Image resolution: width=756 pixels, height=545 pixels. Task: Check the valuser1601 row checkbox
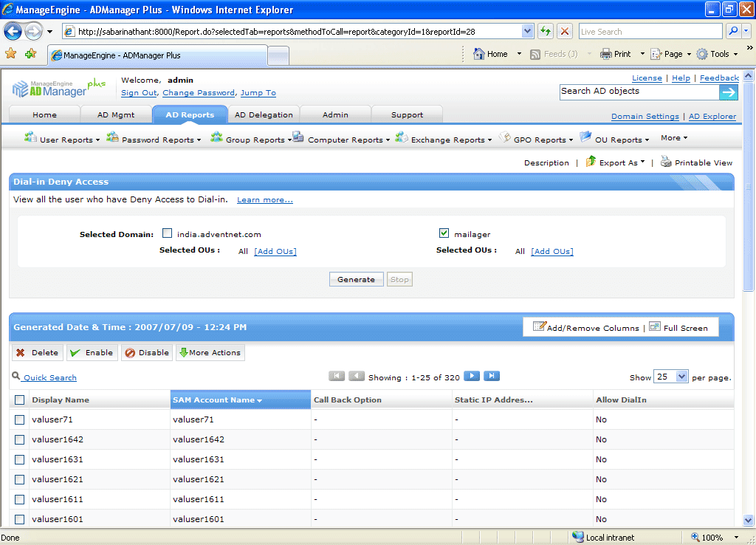pyautogui.click(x=19, y=519)
